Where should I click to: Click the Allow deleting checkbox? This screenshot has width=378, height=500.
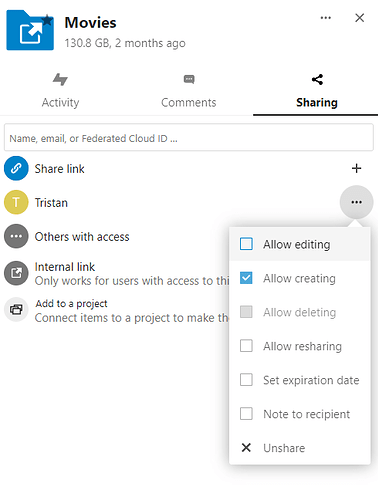[x=246, y=312]
